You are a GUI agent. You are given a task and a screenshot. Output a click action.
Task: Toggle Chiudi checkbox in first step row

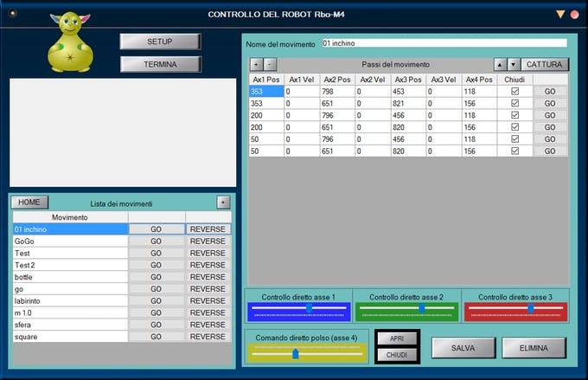tap(514, 91)
